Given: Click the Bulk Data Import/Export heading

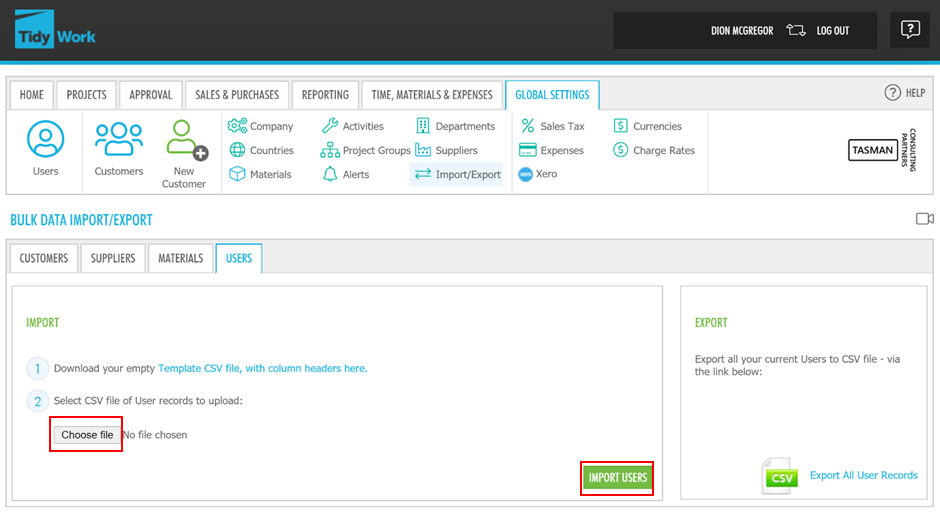Looking at the screenshot, I should click(82, 220).
